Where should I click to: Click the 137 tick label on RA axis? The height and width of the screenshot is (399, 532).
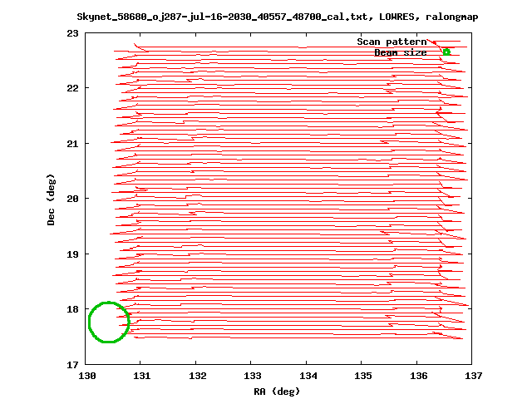point(472,376)
